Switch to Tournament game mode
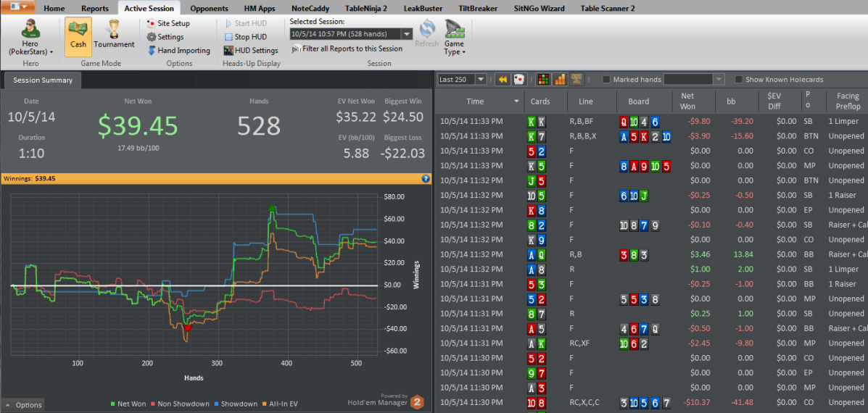Viewport: 868px width, 413px height. (x=114, y=36)
